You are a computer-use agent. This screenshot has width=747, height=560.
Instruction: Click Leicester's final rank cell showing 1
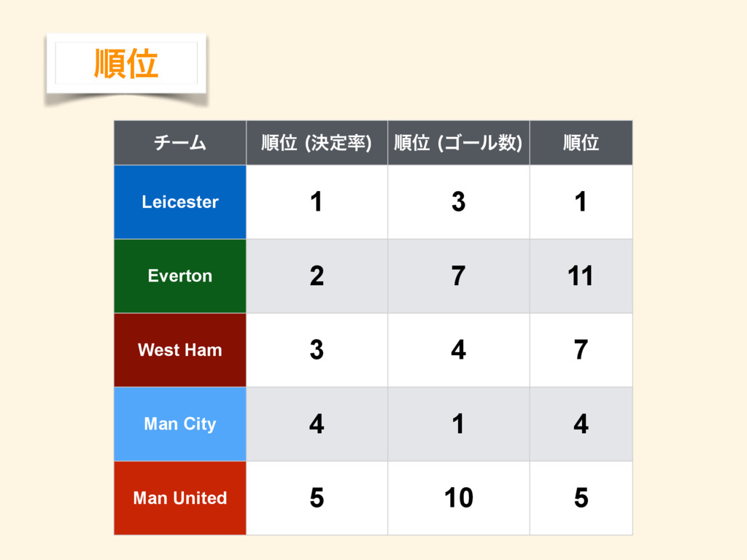(x=581, y=202)
